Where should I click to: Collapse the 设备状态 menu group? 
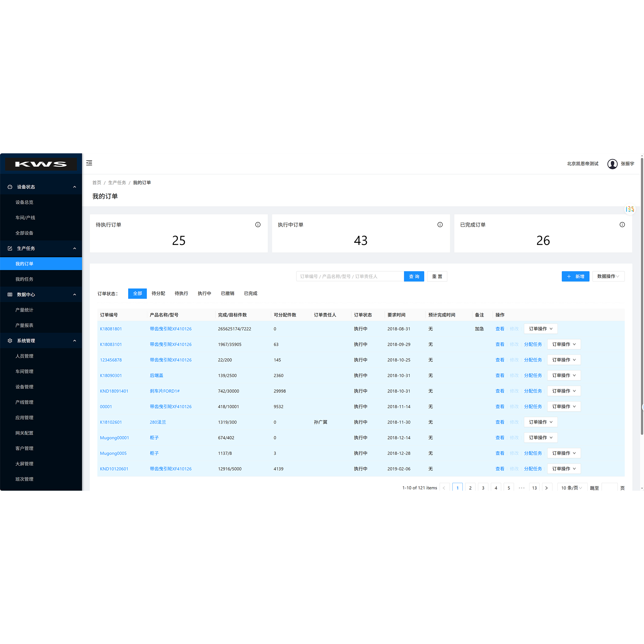[74, 187]
